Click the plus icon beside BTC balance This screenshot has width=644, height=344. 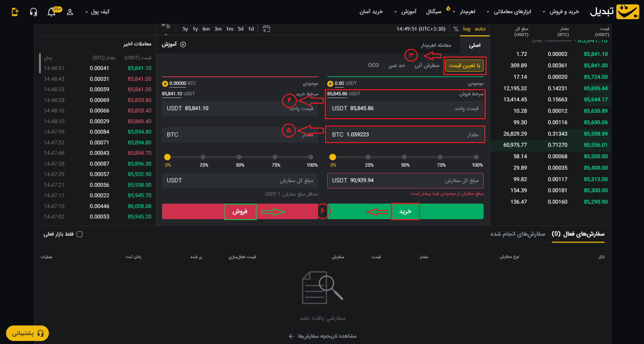pyautogui.click(x=165, y=83)
